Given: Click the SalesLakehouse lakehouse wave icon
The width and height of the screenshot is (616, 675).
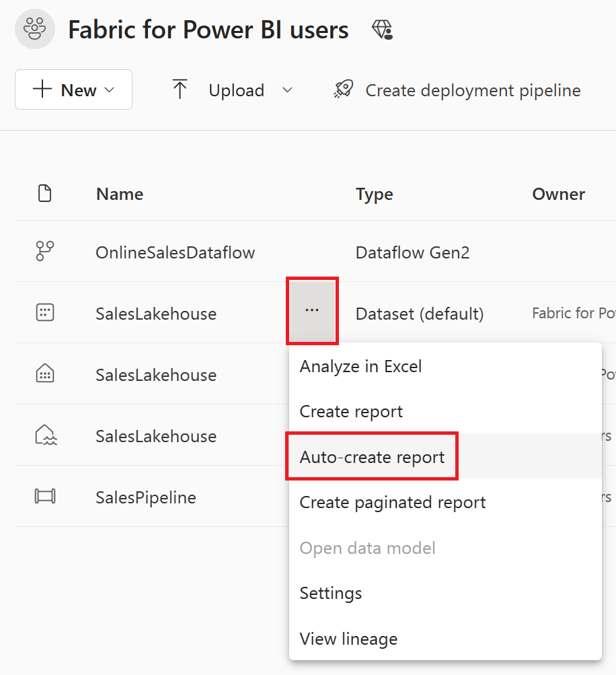Looking at the screenshot, I should (46, 435).
